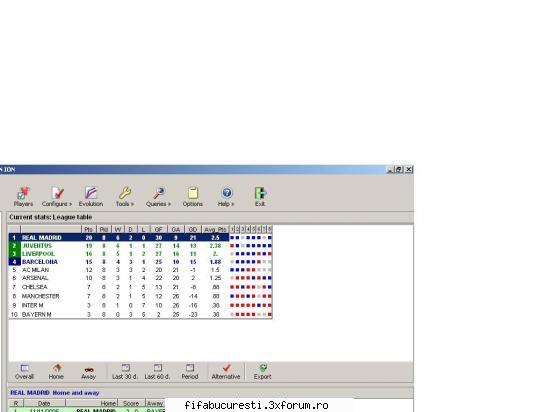The width and height of the screenshot is (550, 412).
Task: Sort by the Pts column header
Action: [88, 229]
